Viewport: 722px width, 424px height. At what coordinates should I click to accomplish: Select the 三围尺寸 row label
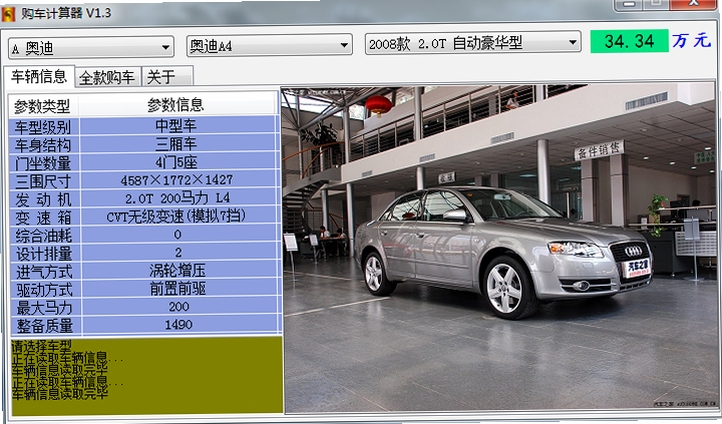[x=45, y=180]
